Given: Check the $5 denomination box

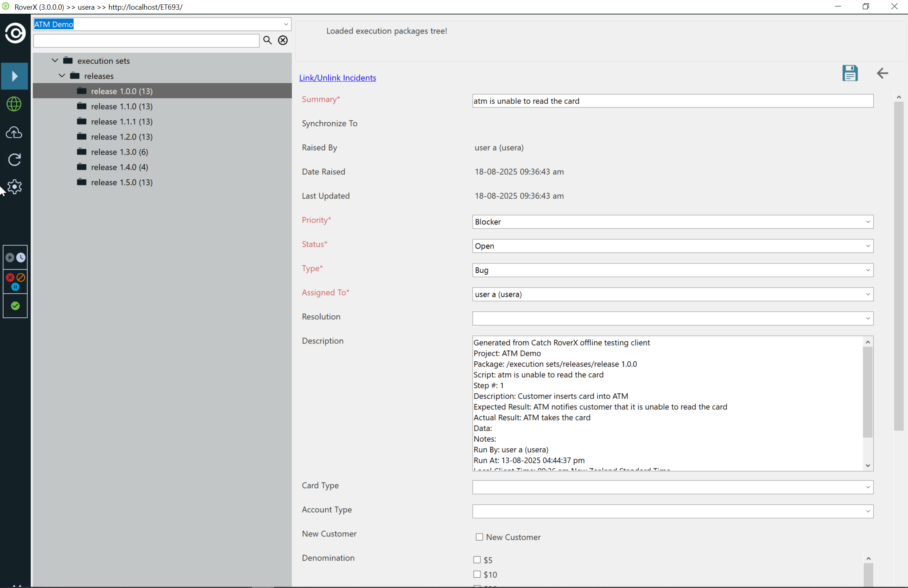Looking at the screenshot, I should pos(477,560).
